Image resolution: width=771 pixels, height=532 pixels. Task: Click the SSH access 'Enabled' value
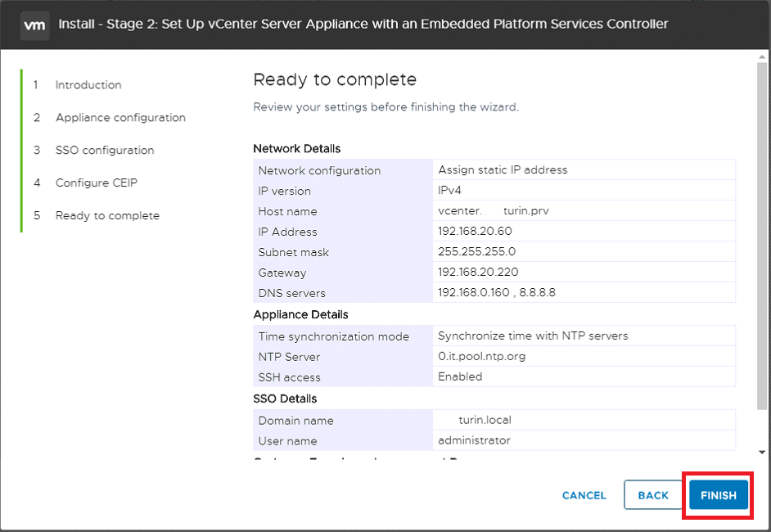pos(460,376)
